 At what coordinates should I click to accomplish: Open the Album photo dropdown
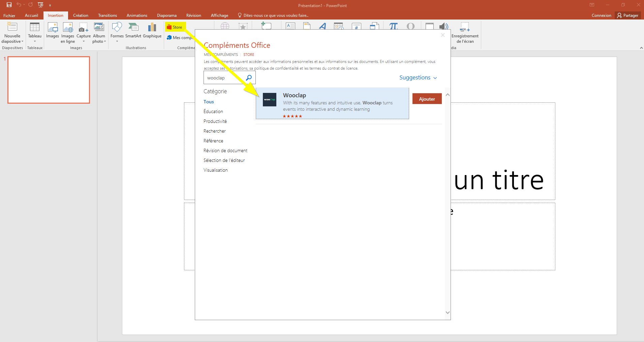tap(99, 41)
